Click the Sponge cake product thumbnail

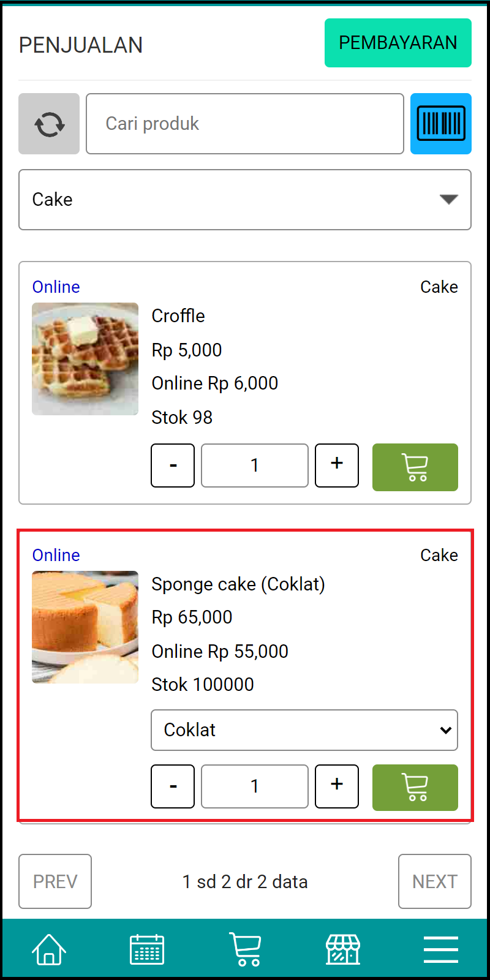click(85, 627)
